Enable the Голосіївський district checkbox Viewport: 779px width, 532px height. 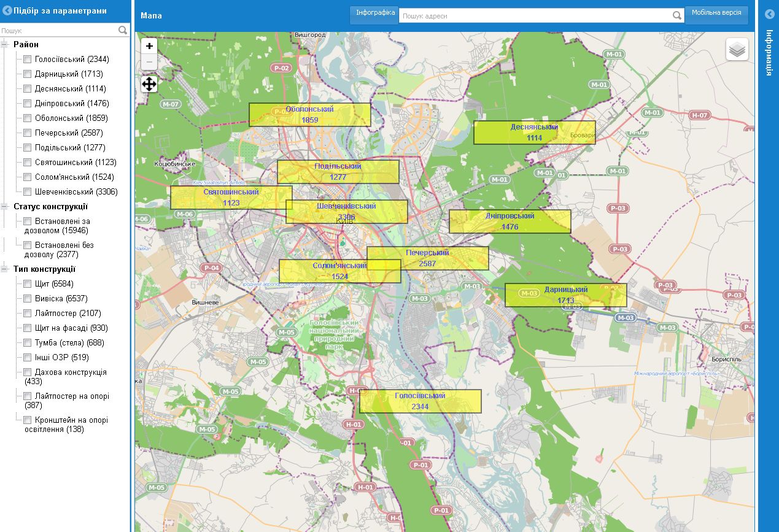tap(27, 60)
